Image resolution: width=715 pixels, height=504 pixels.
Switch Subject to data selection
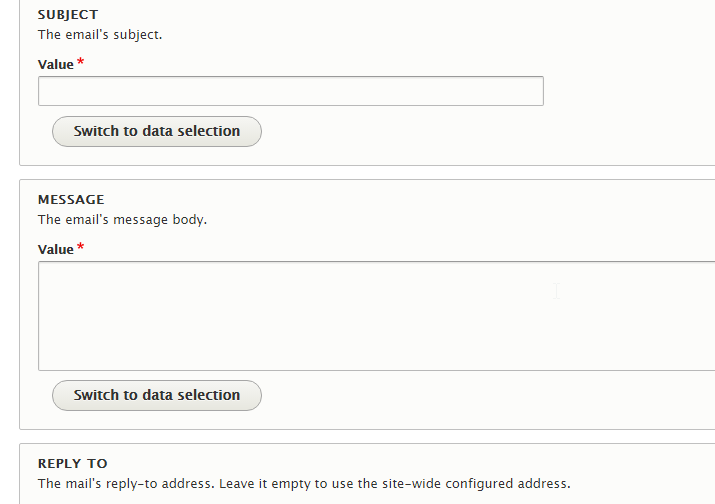[157, 131]
